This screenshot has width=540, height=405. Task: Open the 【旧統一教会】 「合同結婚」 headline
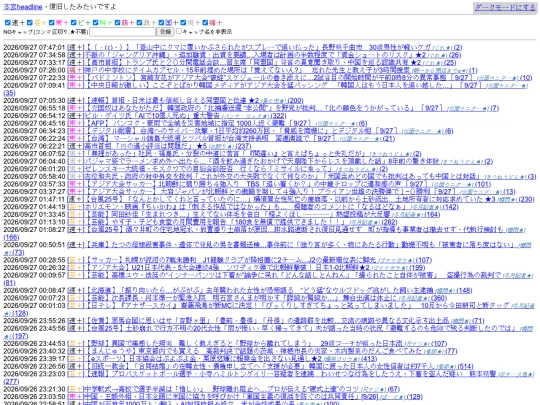pos(259,366)
